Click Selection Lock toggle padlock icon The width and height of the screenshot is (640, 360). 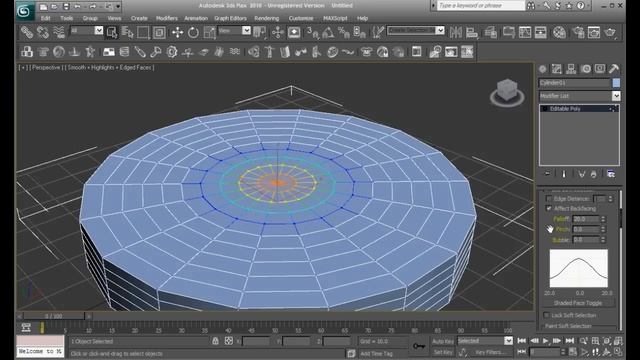pos(215,341)
